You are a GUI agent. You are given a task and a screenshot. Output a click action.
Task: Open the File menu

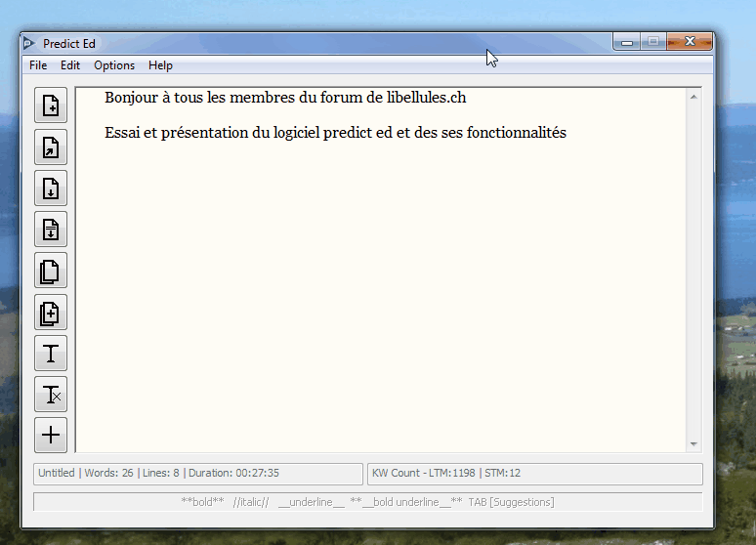pos(38,65)
